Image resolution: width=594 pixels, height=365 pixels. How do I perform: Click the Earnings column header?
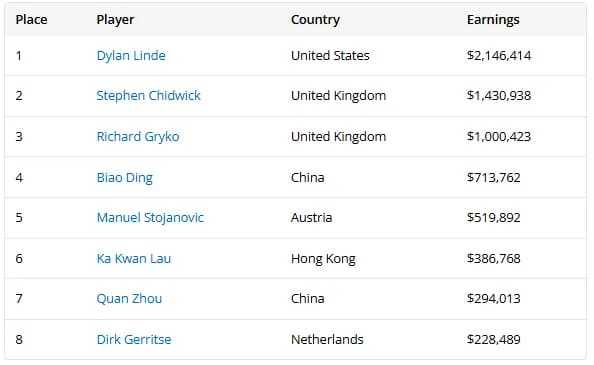(x=493, y=20)
